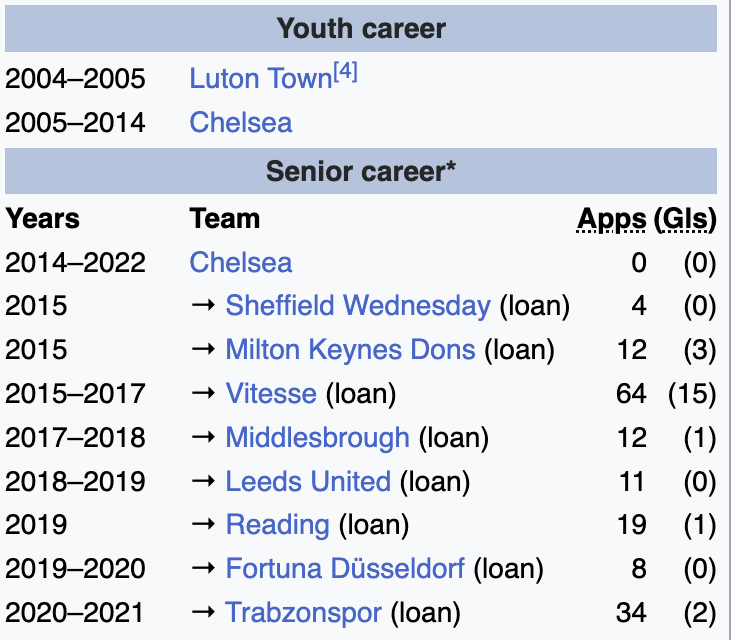The image size is (732, 640).
Task: Open the Leeds United link
Action: [308, 482]
